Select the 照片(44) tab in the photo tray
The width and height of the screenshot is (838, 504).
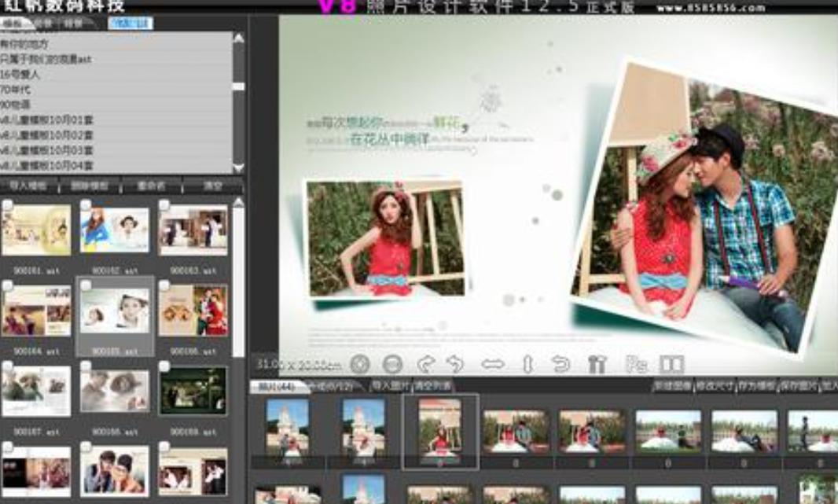275,386
